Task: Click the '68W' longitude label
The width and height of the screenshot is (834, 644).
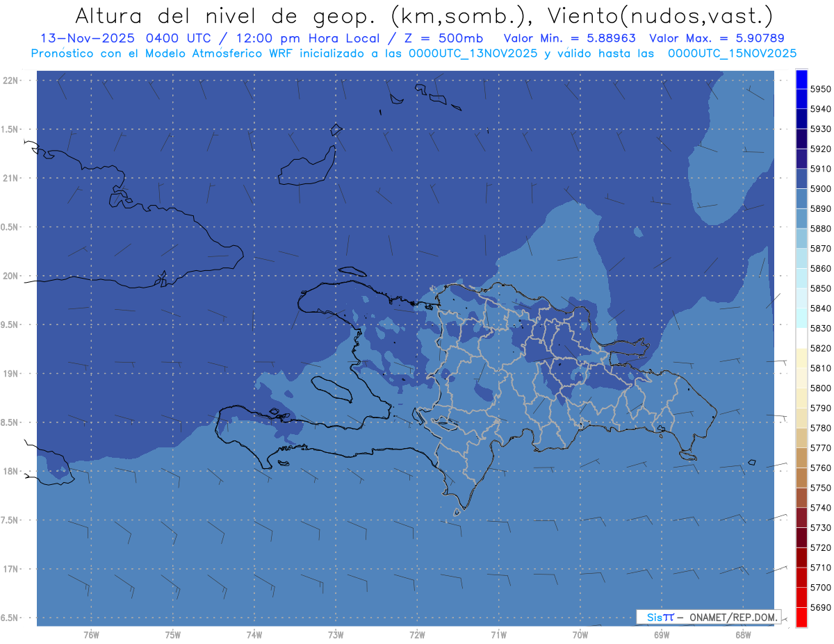Action: coord(743,635)
